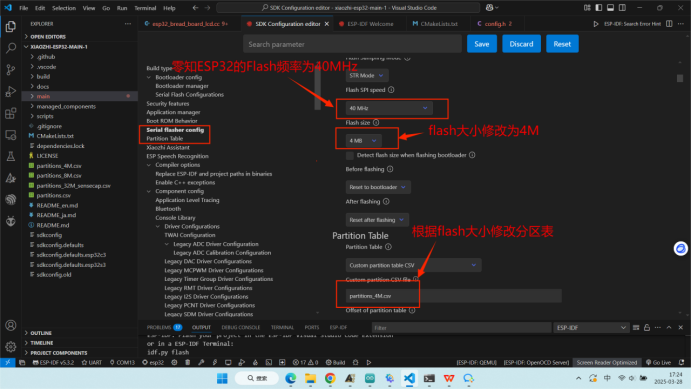Toggle the bottom panel layout icon
The width and height of the screenshot is (692, 389).
pos(610,8)
